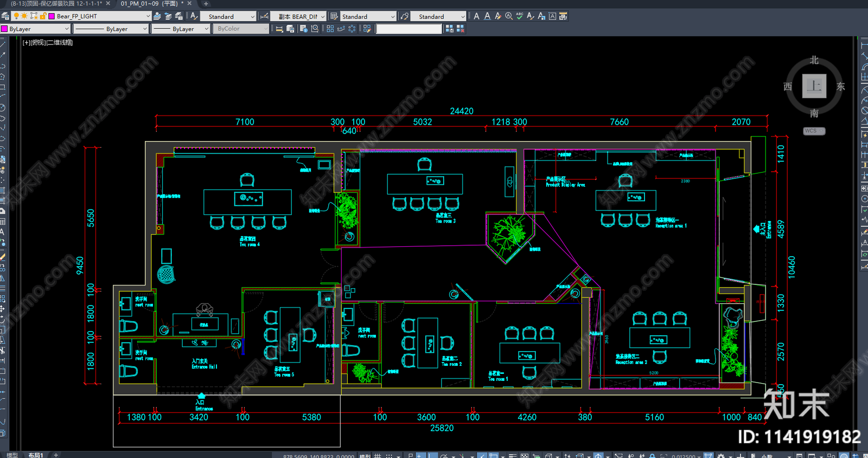Screen dimensions: 868x458
Task: Click the magenta ByLayer color swatch
Action: tap(4, 29)
